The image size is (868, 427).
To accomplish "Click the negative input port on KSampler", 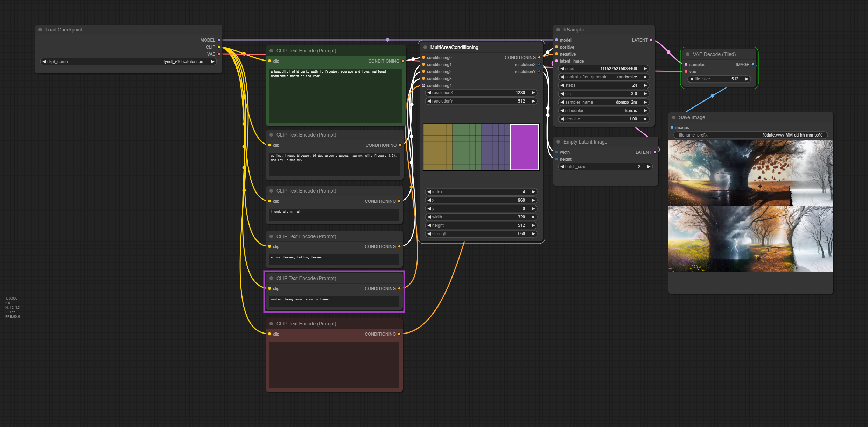I will 556,54.
